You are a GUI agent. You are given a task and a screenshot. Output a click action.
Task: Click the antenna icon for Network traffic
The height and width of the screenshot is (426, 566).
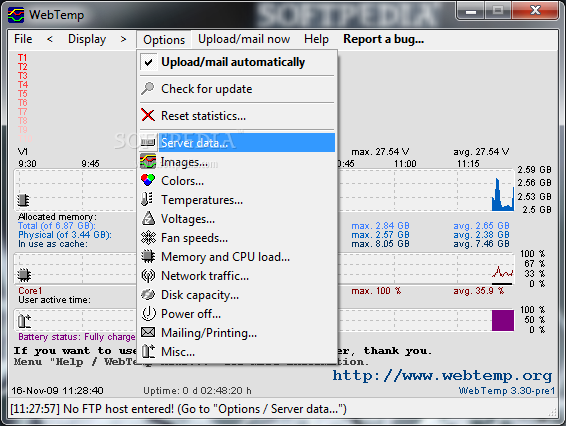[148, 275]
